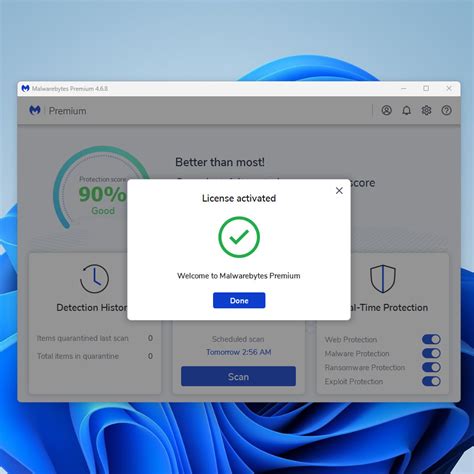Maximize the Malwarebytes window
Image resolution: width=474 pixels, height=474 pixels.
point(426,88)
